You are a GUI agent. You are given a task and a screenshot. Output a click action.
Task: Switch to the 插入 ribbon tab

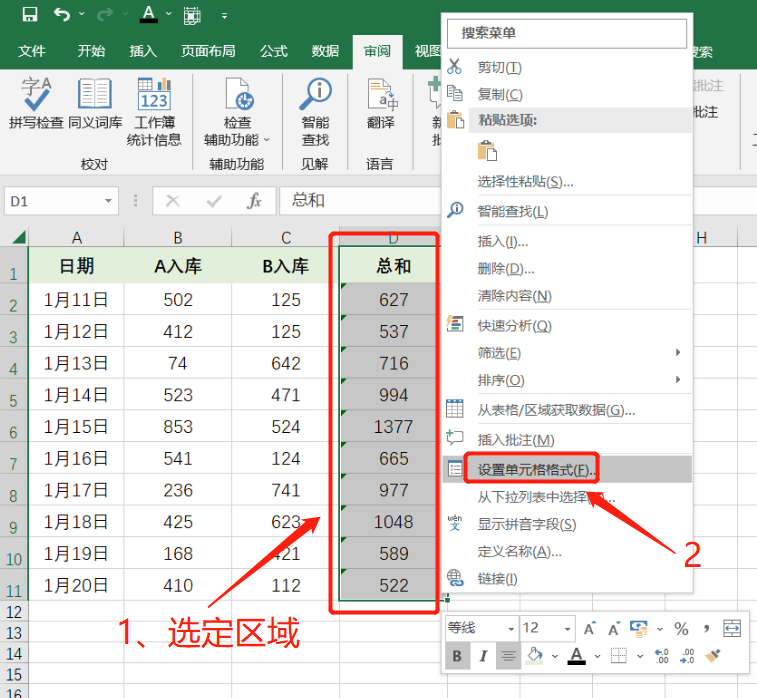(143, 51)
